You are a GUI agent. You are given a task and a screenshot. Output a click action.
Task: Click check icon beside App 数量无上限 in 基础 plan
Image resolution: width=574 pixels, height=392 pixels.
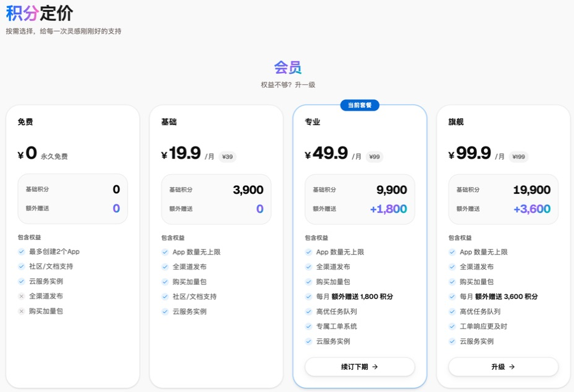click(x=164, y=252)
